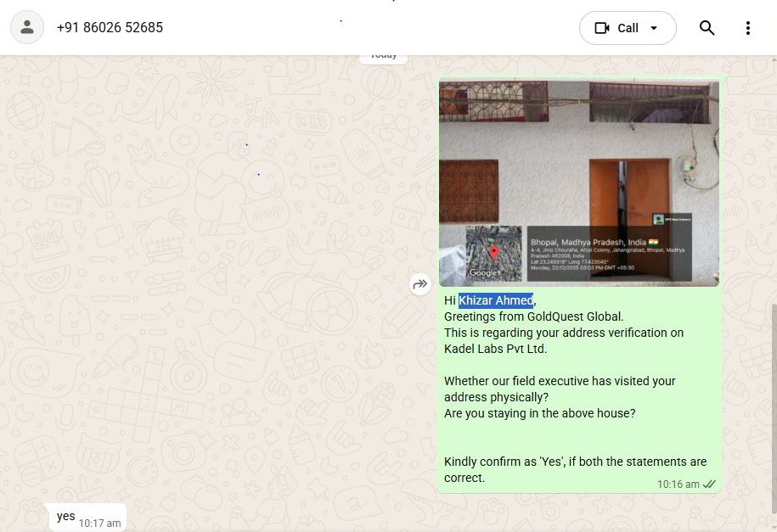Screen dimensions: 777x532
Task: Open the three-dot chat menu
Action: tap(748, 28)
